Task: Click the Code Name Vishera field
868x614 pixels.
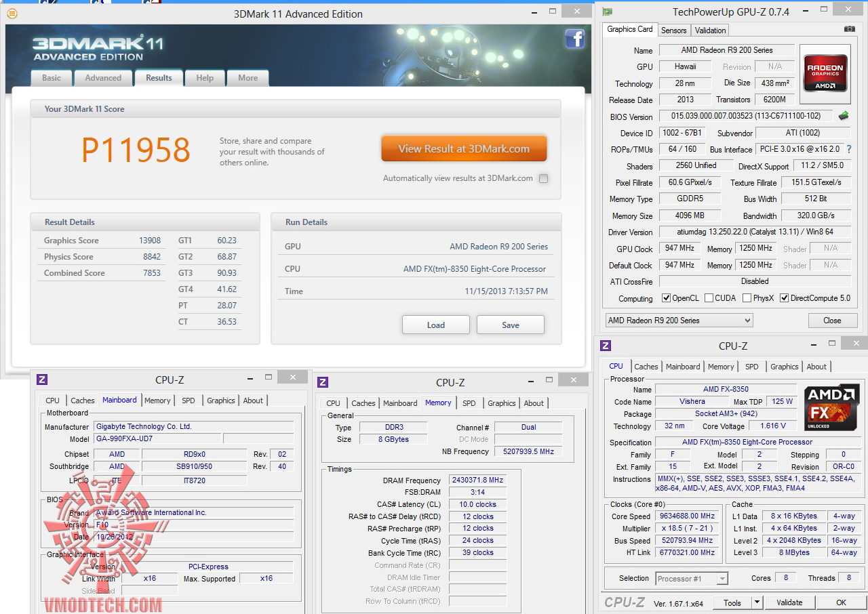Action: 692,402
